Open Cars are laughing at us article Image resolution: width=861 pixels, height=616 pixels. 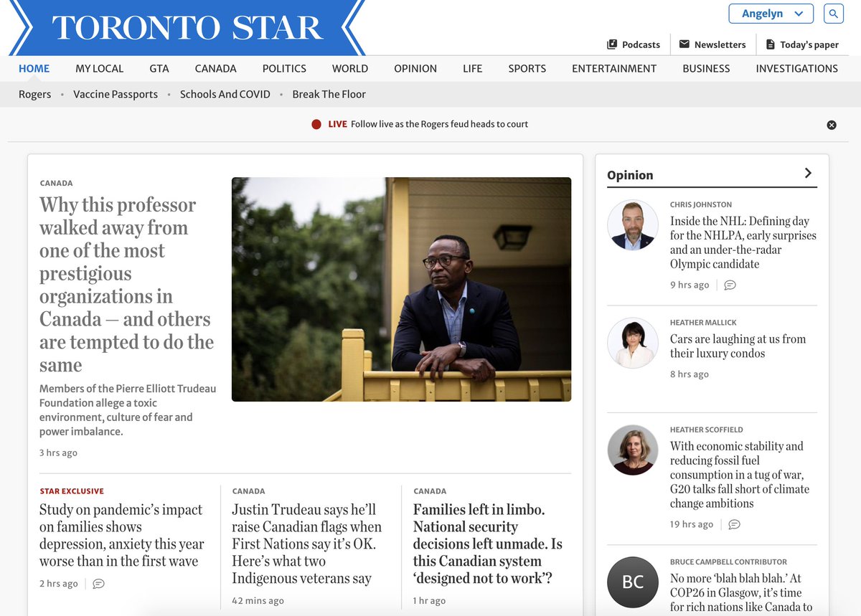[x=738, y=346]
